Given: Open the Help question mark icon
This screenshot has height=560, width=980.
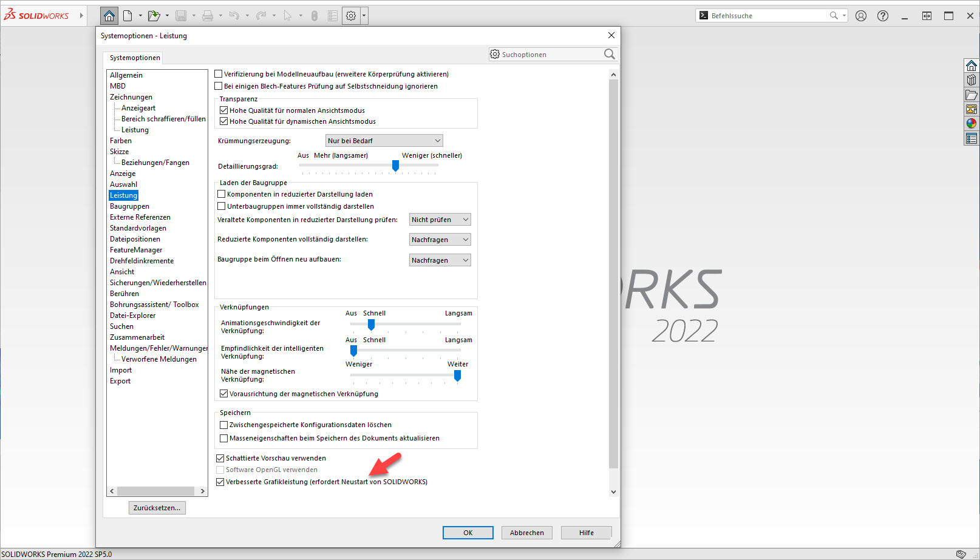Looking at the screenshot, I should (883, 16).
